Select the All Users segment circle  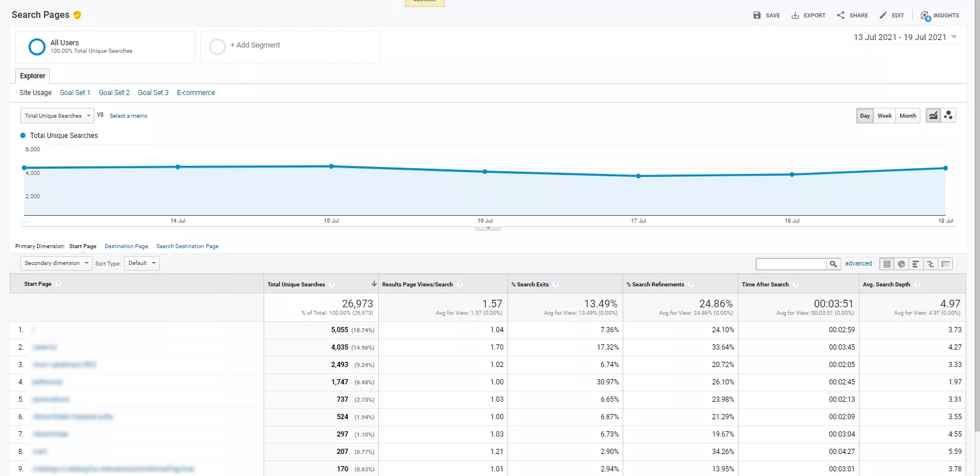click(37, 47)
